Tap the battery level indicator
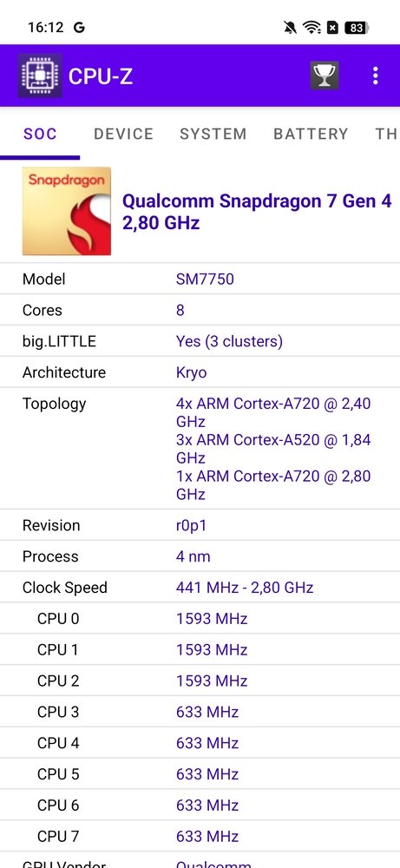This screenshot has height=868, width=400. 357,27
